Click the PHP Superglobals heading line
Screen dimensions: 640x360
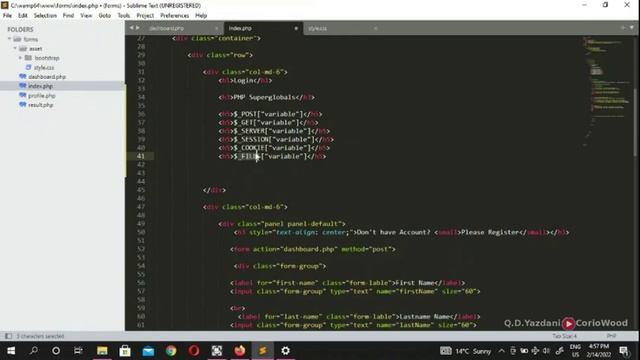267,97
